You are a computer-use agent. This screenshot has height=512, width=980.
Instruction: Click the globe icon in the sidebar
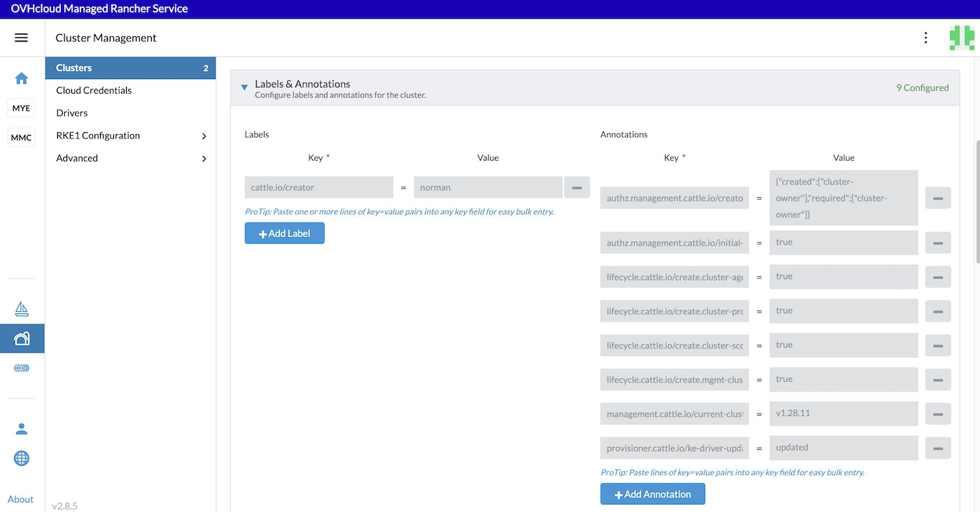pyautogui.click(x=21, y=458)
